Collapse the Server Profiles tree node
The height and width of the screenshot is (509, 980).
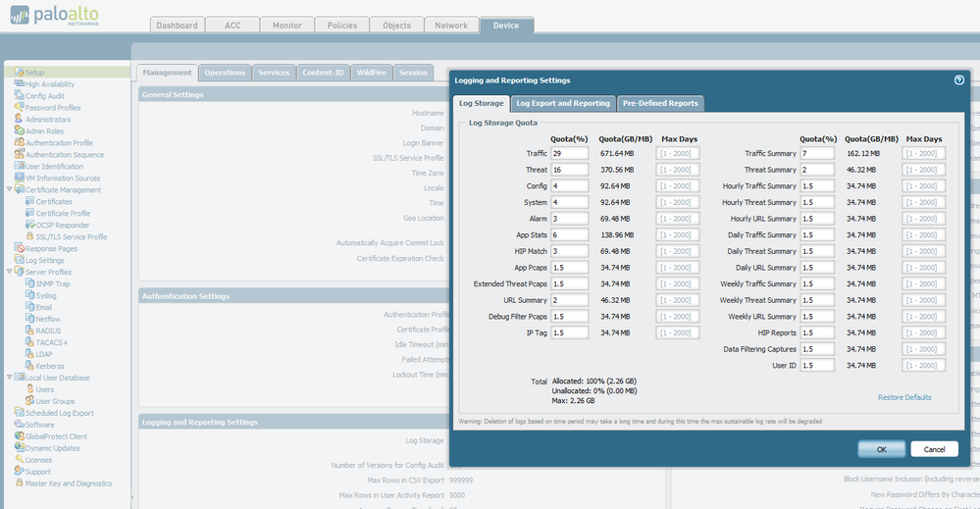coord(9,272)
